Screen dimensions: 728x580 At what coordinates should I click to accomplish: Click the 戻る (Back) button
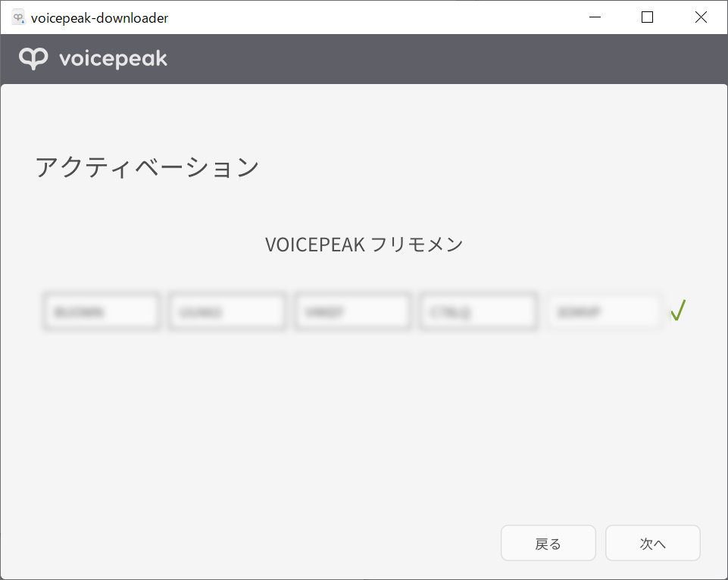548,543
